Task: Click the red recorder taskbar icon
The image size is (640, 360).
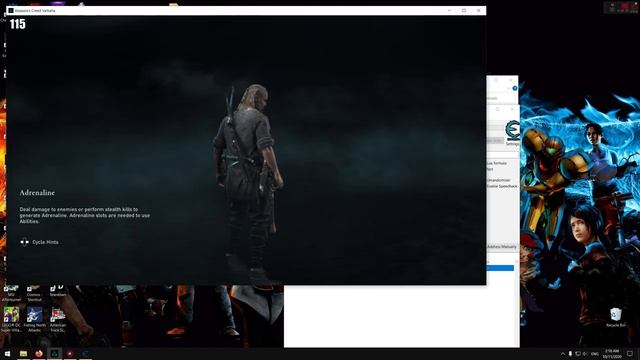Action: click(x=70, y=353)
